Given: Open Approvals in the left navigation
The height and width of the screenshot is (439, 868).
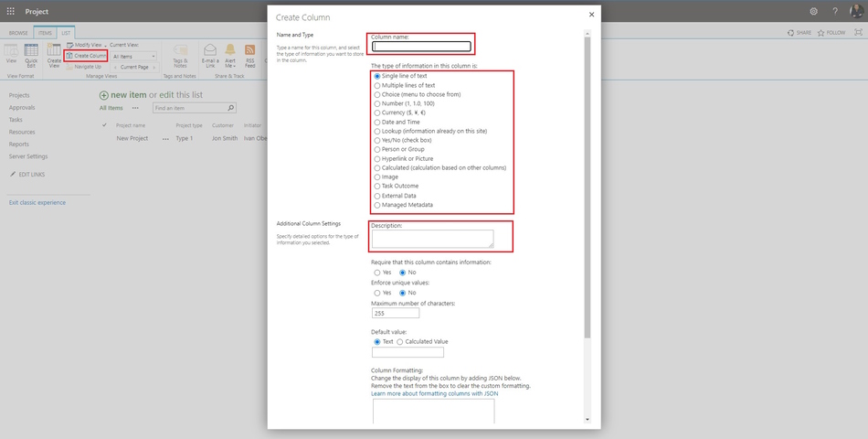Looking at the screenshot, I should [x=22, y=108].
